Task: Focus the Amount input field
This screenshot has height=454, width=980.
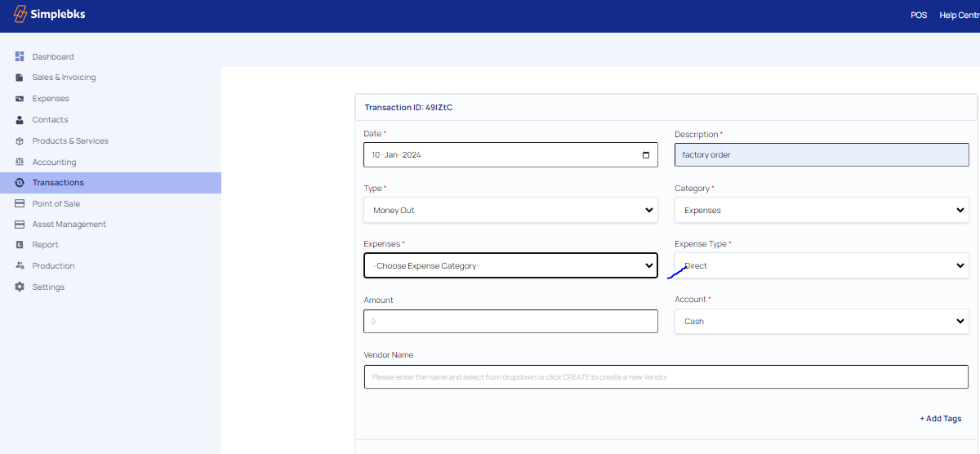Action: point(510,322)
